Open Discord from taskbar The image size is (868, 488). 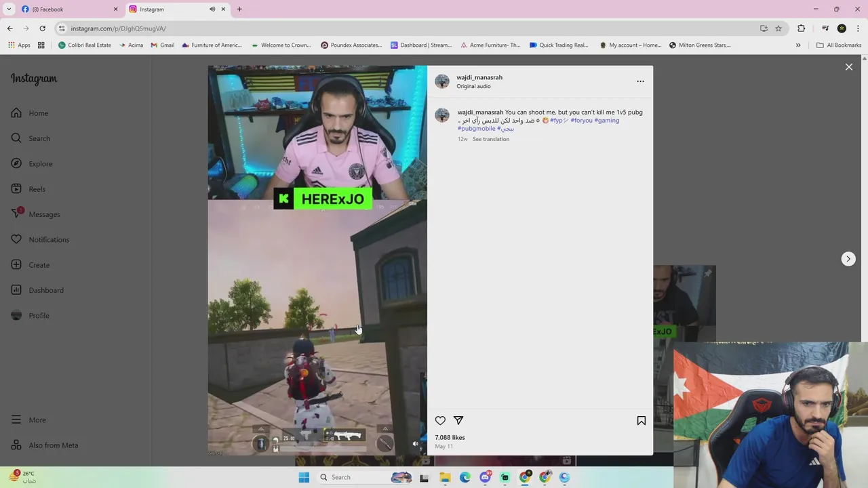[485, 477]
